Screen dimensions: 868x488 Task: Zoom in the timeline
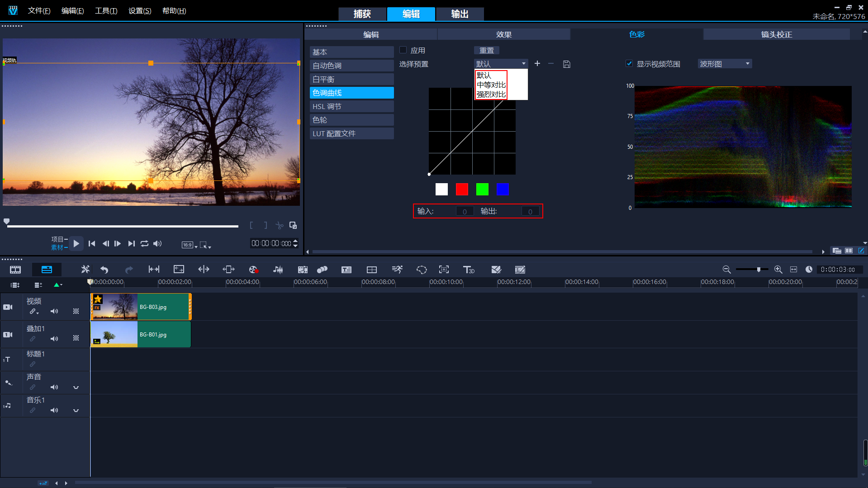point(778,270)
